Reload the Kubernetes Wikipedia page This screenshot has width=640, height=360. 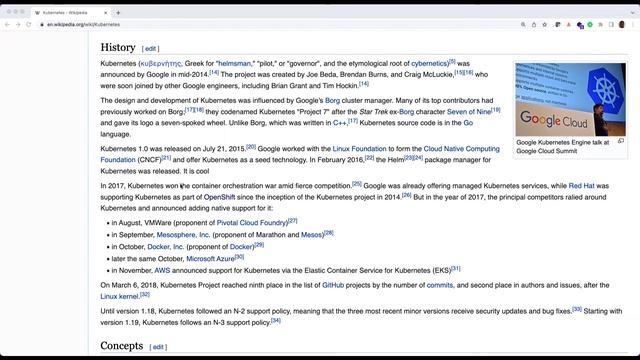[x=29, y=24]
